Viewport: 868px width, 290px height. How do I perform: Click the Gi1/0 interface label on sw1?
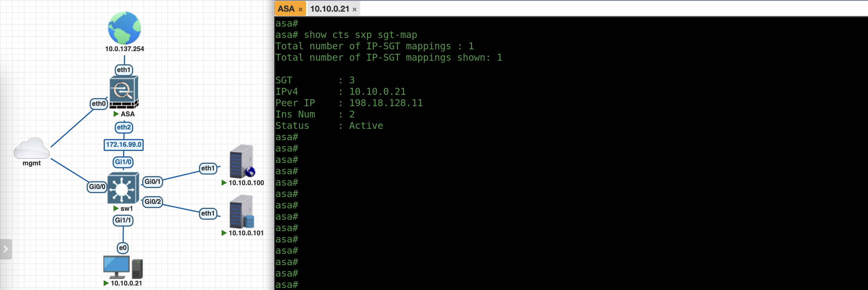point(123,162)
